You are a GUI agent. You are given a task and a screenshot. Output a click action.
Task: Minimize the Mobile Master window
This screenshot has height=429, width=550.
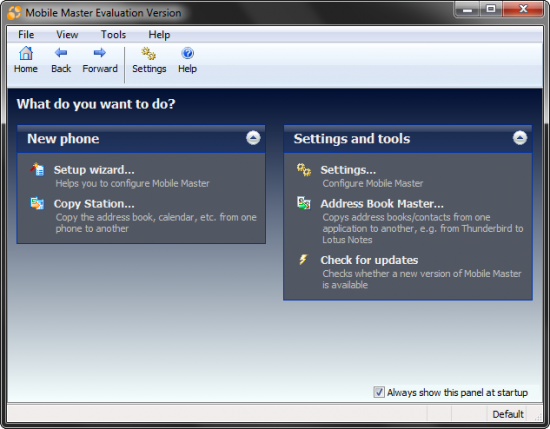pyautogui.click(x=467, y=9)
